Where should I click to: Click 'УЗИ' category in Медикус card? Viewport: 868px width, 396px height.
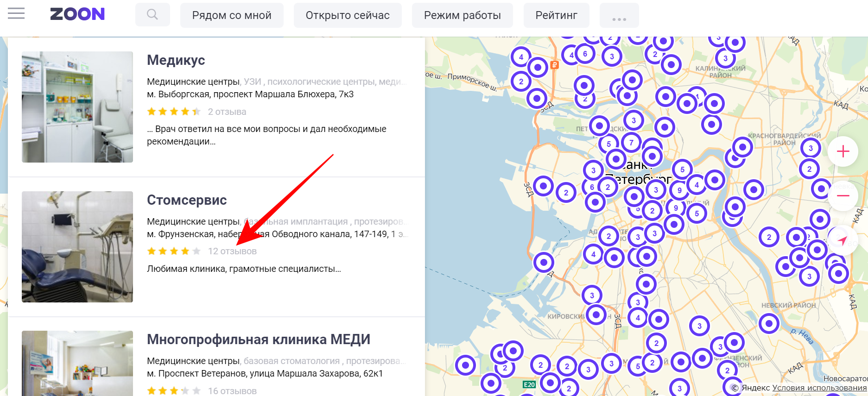click(x=253, y=82)
